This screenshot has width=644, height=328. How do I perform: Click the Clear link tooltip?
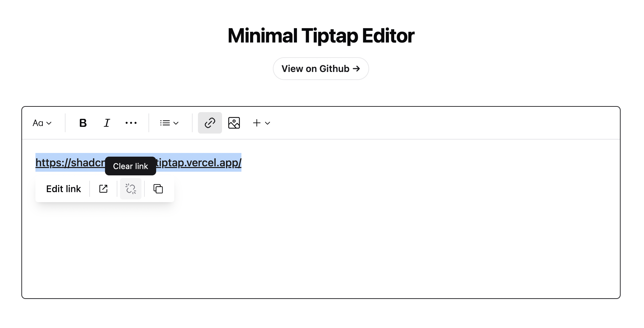tap(130, 166)
